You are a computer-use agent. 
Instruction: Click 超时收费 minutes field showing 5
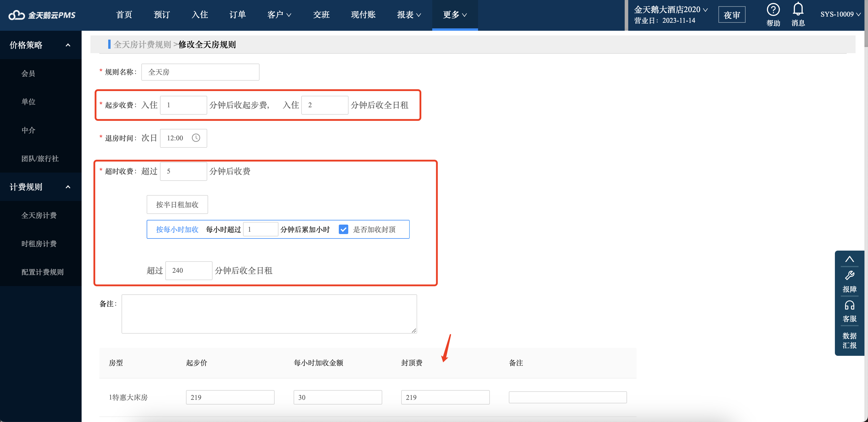coord(183,171)
